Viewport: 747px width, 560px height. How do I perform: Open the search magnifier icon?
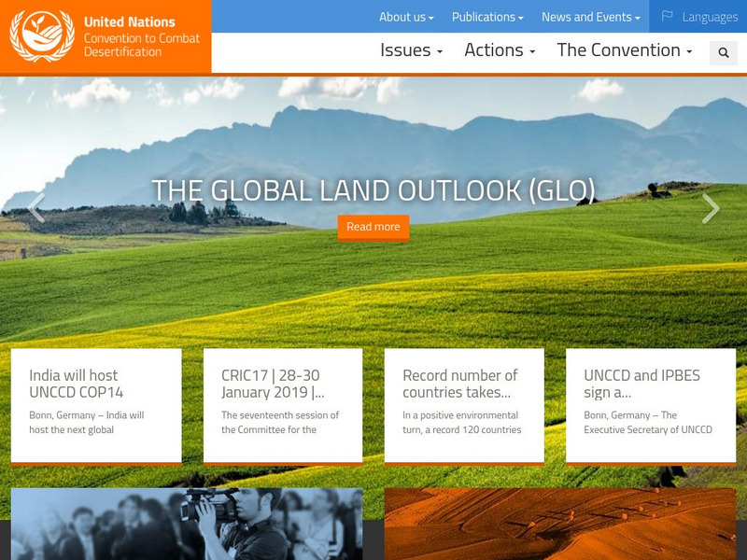(x=723, y=52)
